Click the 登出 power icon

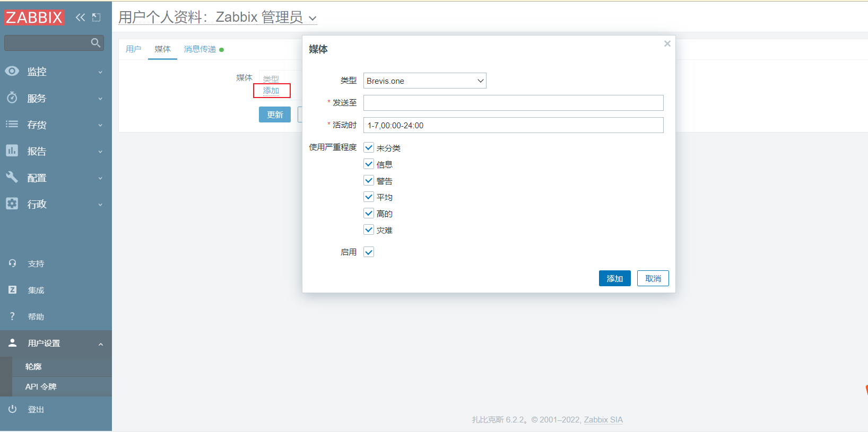[12, 409]
